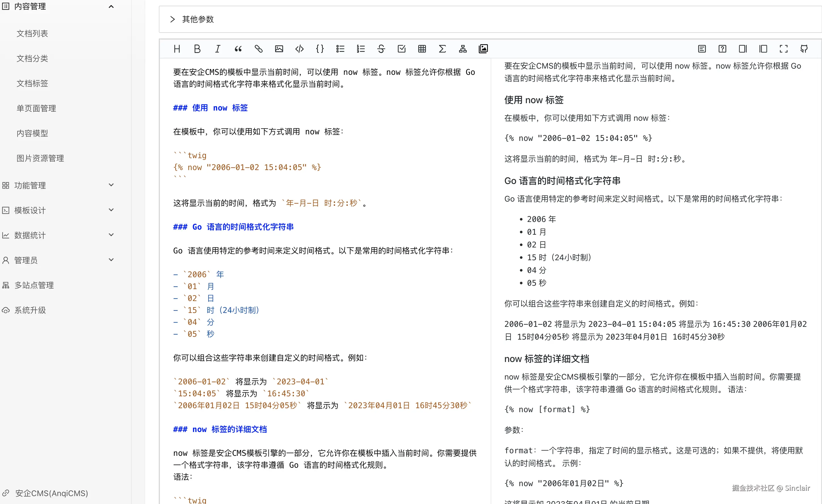Insert inline code with the </> icon
822x504 pixels.
299,49
